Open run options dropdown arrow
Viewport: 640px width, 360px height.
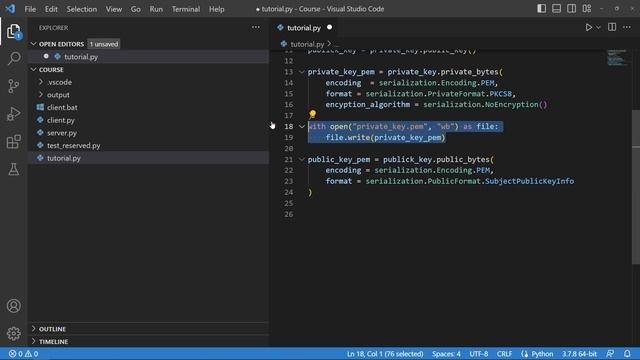pos(598,28)
